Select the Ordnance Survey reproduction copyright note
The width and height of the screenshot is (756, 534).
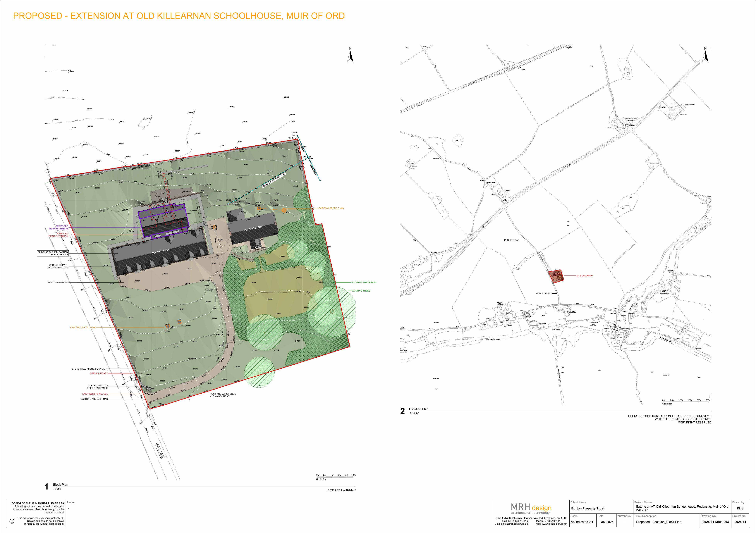pyautogui.click(x=670, y=419)
